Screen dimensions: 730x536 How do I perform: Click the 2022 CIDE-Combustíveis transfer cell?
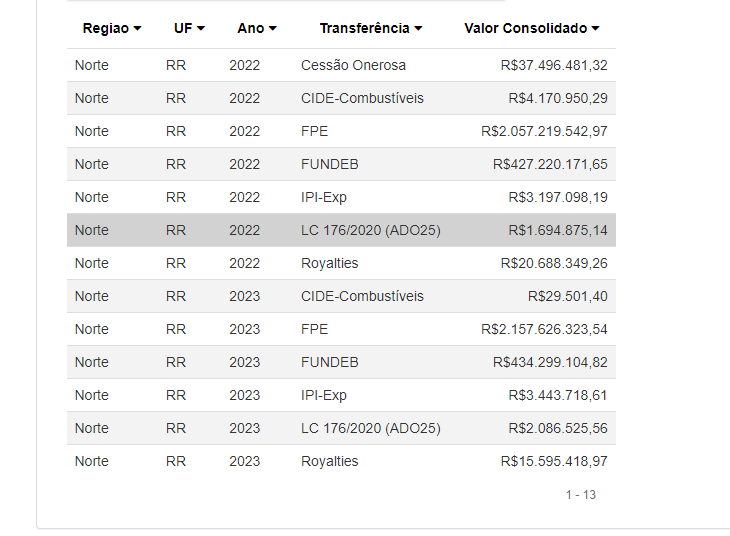362,98
